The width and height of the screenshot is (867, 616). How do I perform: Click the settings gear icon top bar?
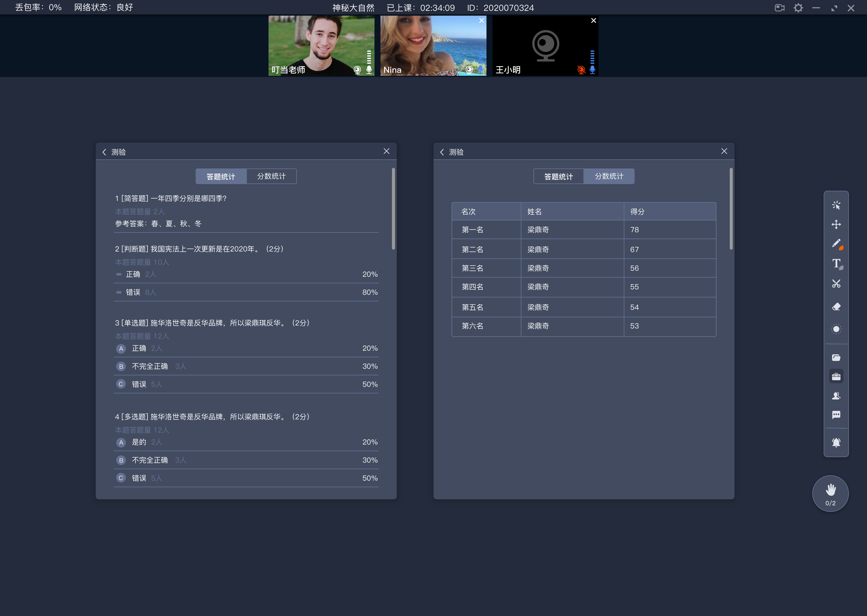tap(800, 7)
